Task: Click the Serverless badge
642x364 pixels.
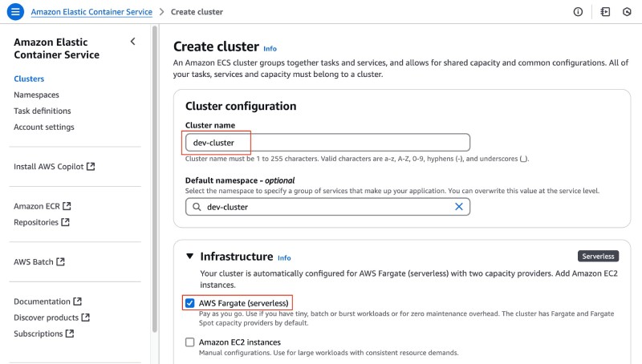Action: point(598,257)
